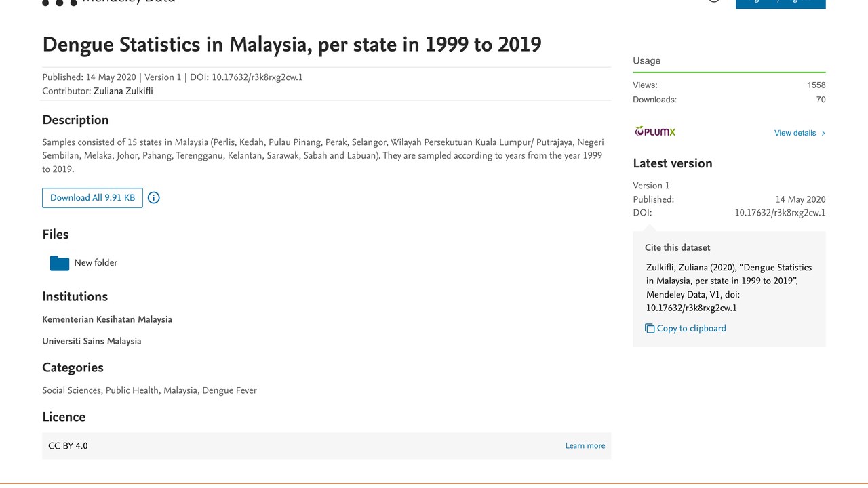
Task: Click the blue sign-in button at top right
Action: coord(781,3)
